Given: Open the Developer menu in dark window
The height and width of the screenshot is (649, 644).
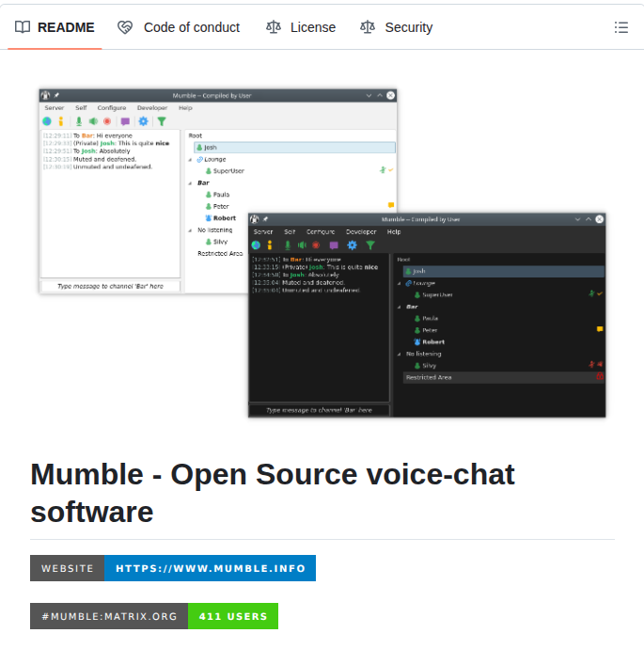Looking at the screenshot, I should coord(361,231).
